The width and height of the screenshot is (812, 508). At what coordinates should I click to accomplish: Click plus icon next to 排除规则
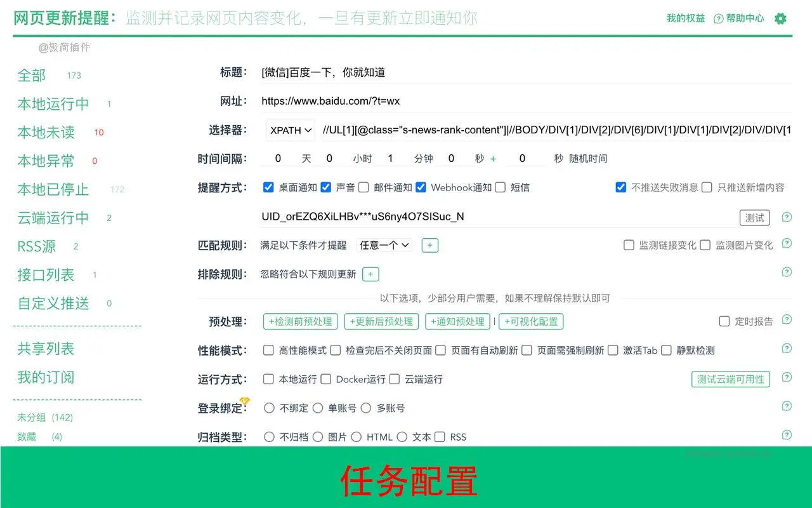(x=370, y=274)
